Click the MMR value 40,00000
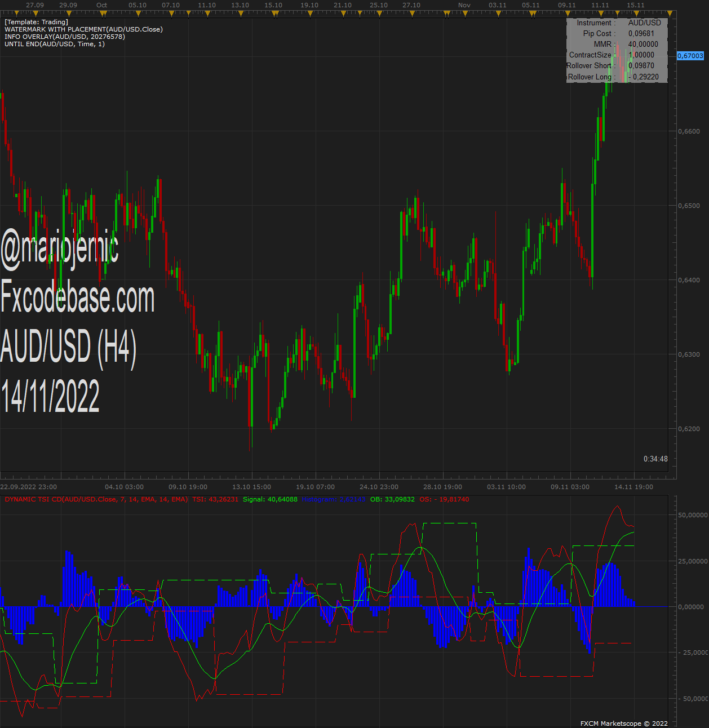Screen dimensions: 709x728 click(643, 44)
